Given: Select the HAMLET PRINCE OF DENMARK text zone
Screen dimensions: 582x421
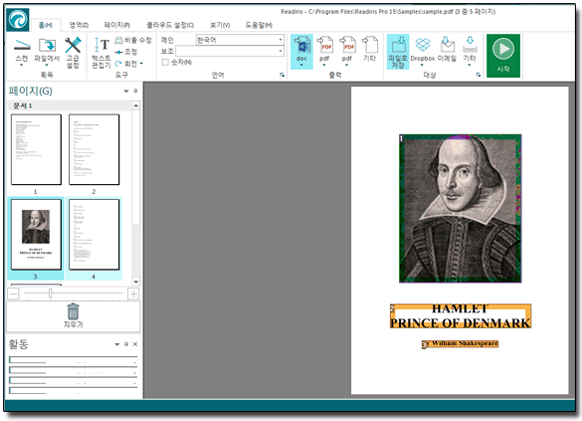Looking at the screenshot, I should (460, 316).
